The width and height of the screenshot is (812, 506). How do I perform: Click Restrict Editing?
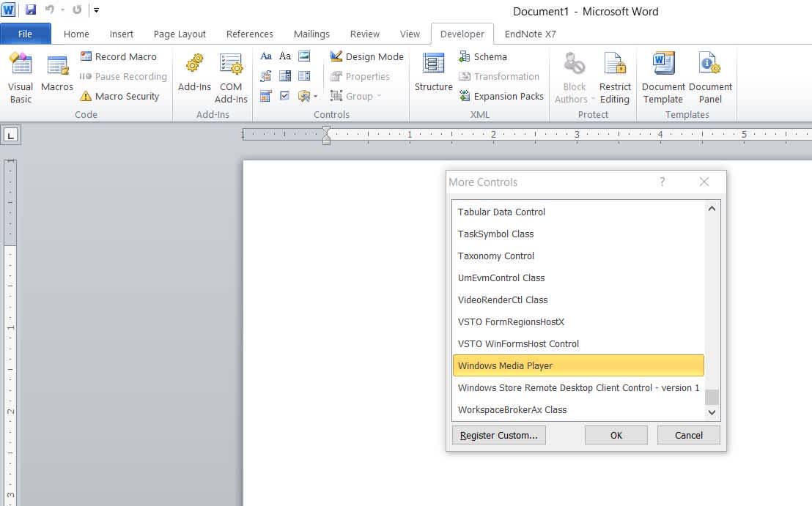[615, 78]
